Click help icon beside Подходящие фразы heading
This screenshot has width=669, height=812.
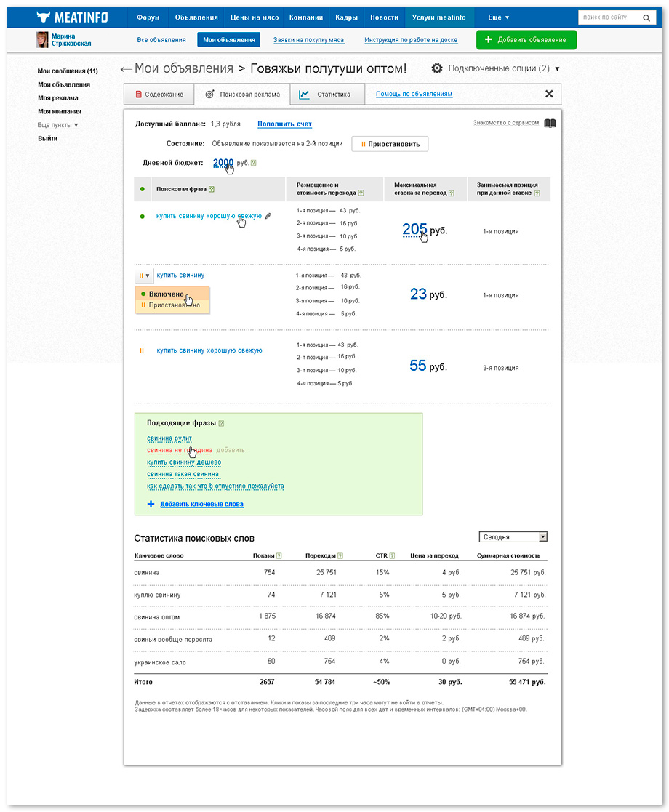point(221,423)
